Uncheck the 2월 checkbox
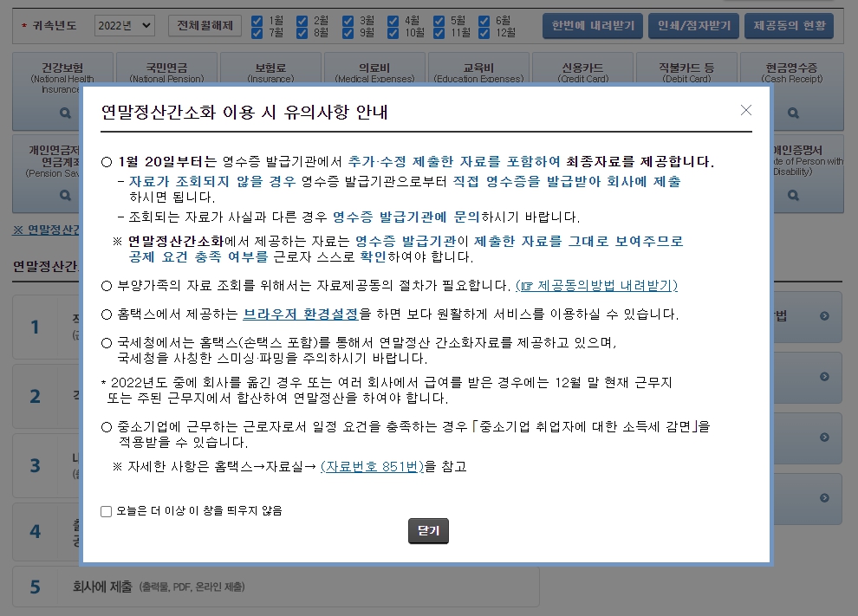 (x=302, y=21)
